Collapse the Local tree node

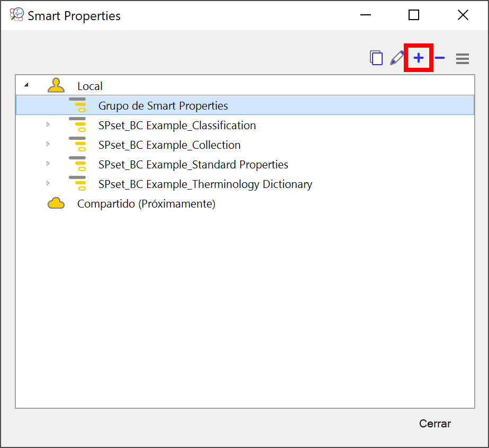[26, 85]
